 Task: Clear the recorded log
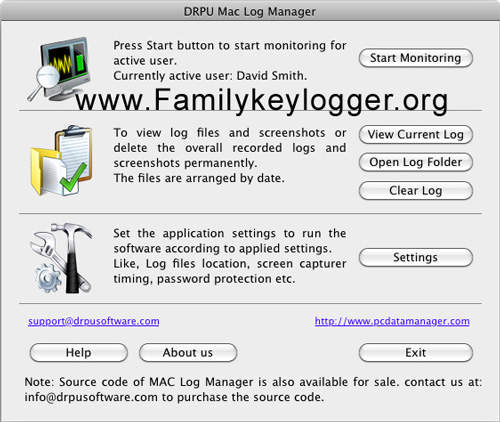pyautogui.click(x=416, y=191)
